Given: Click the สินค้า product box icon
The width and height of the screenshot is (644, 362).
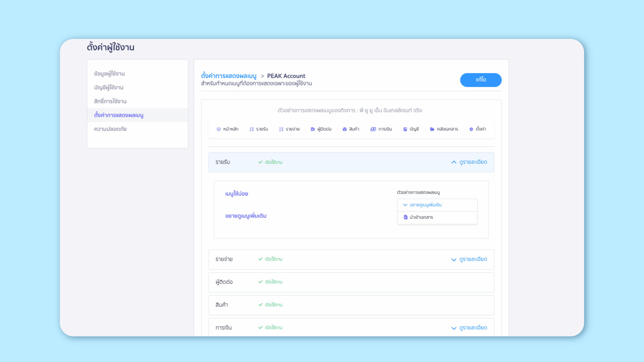Looking at the screenshot, I should (344, 129).
